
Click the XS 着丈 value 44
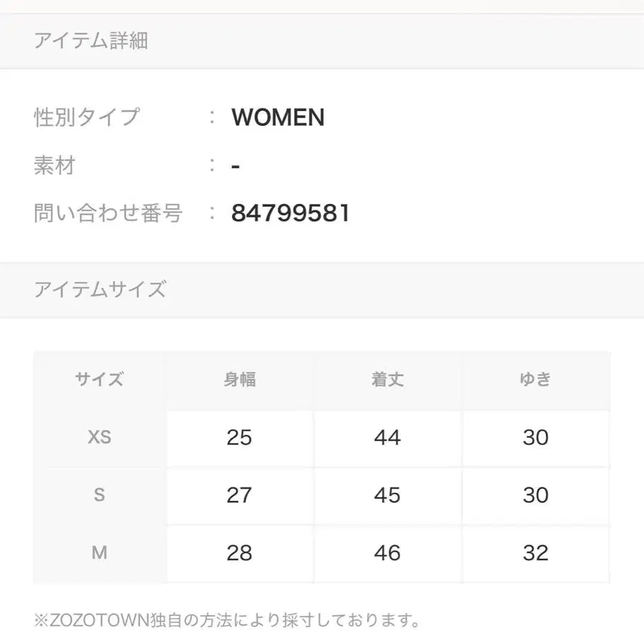point(387,437)
